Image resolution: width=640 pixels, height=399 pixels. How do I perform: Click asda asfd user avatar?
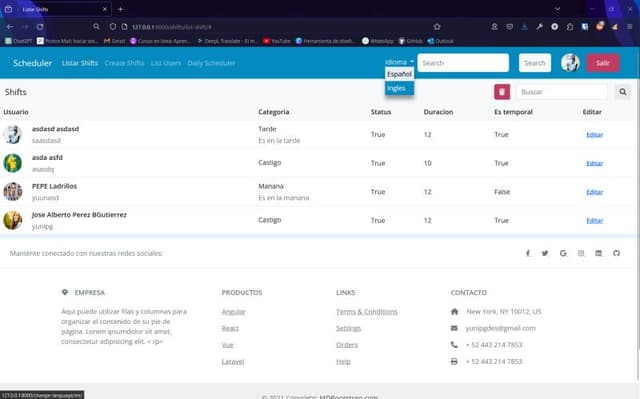(x=13, y=163)
